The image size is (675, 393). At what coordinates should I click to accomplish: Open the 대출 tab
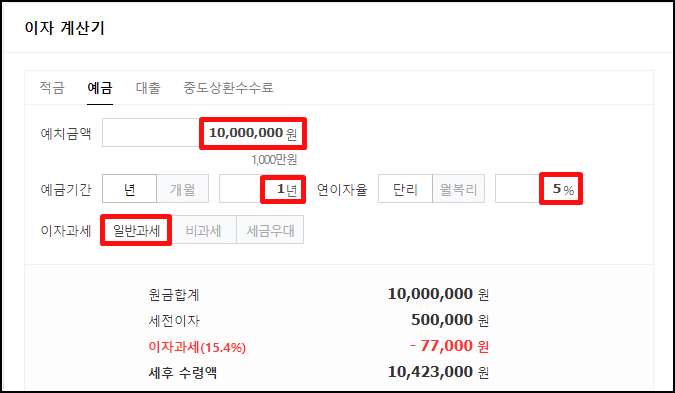point(148,88)
